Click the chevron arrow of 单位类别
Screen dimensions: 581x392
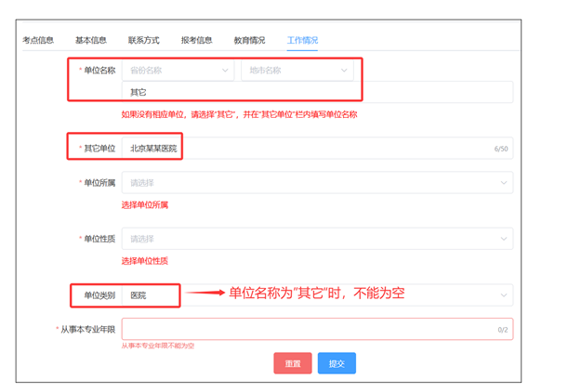[x=504, y=294]
